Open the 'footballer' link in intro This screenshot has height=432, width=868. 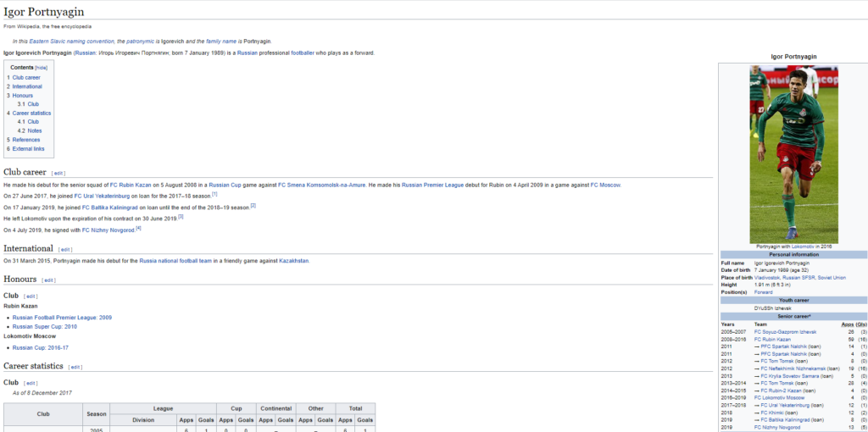click(303, 53)
